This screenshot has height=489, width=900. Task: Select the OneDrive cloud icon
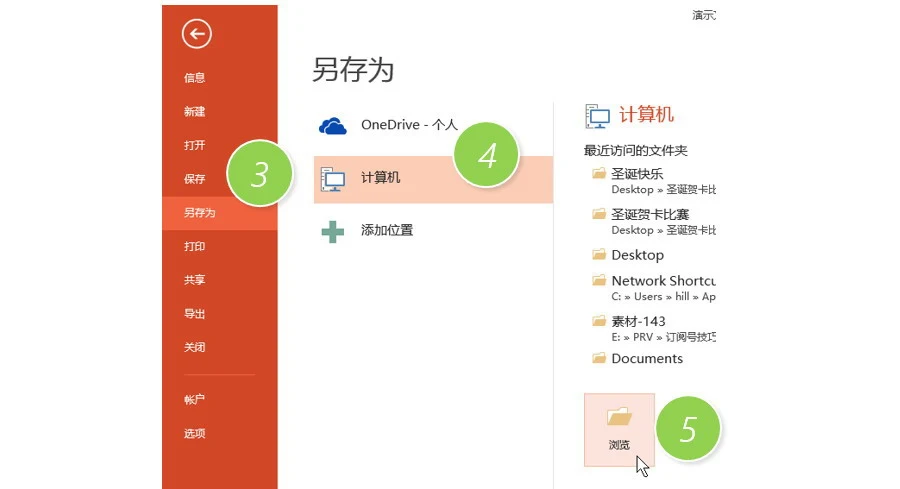tap(332, 126)
